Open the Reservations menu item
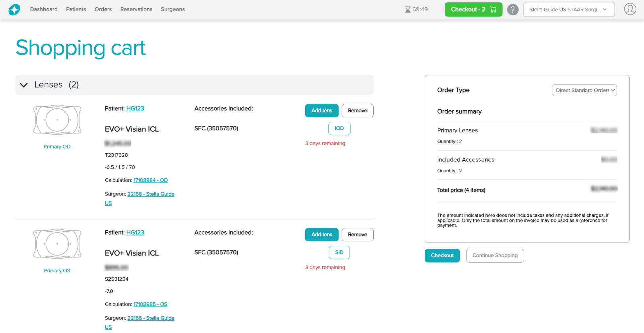The height and width of the screenshot is (333, 644). pos(136,9)
